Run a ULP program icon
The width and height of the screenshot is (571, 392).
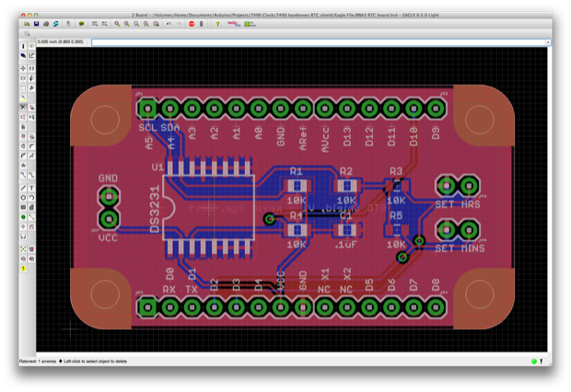tap(104, 24)
